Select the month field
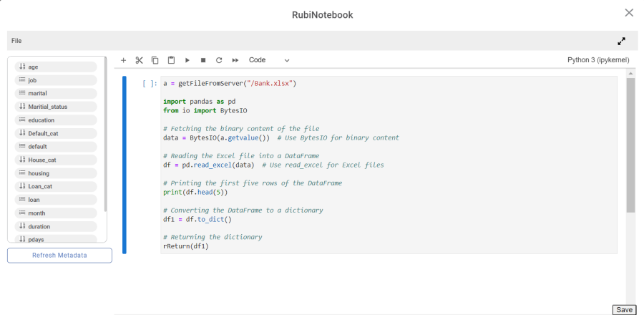This screenshot has height=315, width=644. click(56, 213)
